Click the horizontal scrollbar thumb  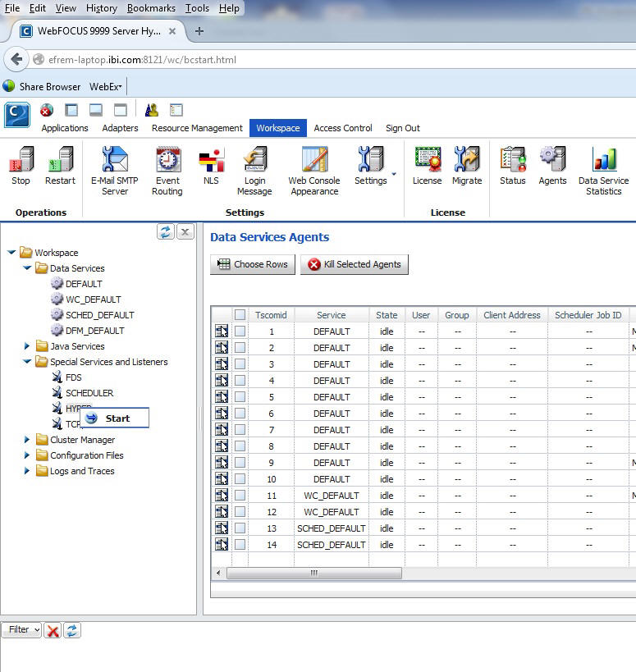pos(314,573)
